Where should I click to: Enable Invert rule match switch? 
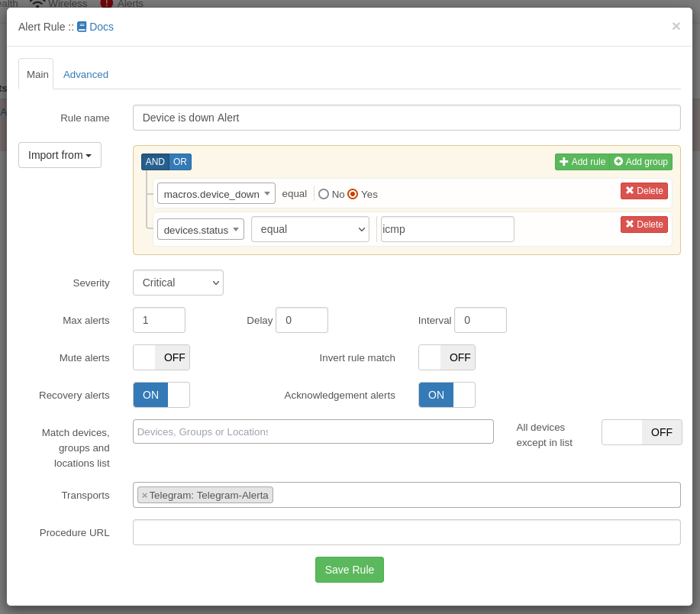447,357
